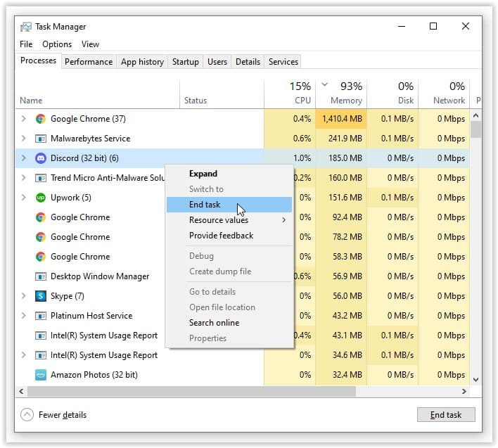The height and width of the screenshot is (448, 498).
Task: Click the End task button at bottom
Action: (446, 415)
